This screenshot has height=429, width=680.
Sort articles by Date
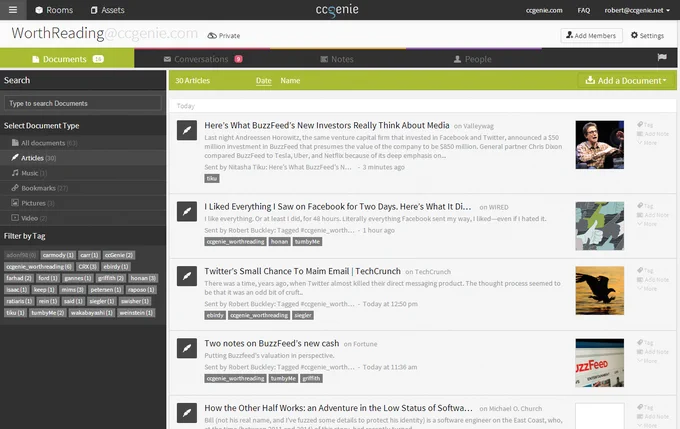point(263,81)
